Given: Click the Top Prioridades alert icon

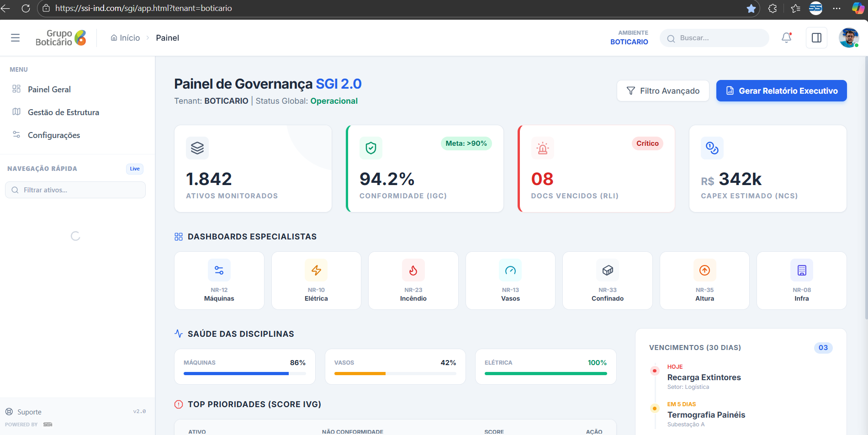Looking at the screenshot, I should [x=179, y=404].
